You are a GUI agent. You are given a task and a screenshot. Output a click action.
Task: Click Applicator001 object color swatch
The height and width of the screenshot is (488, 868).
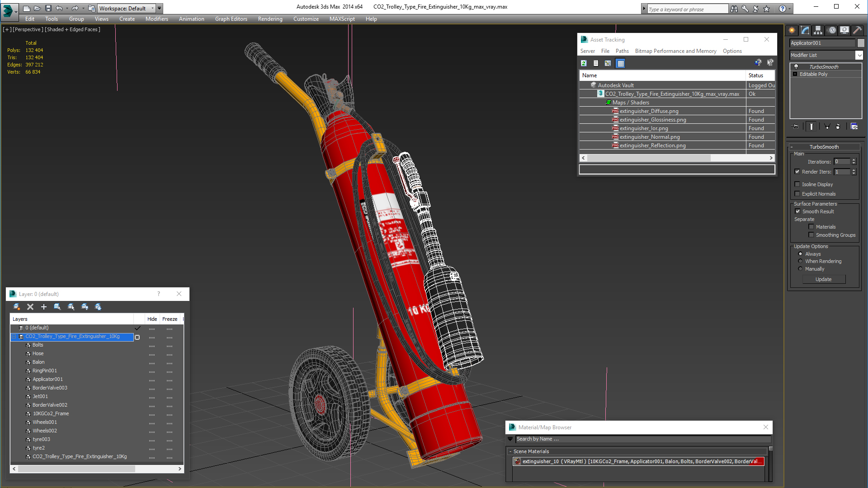pyautogui.click(x=861, y=43)
